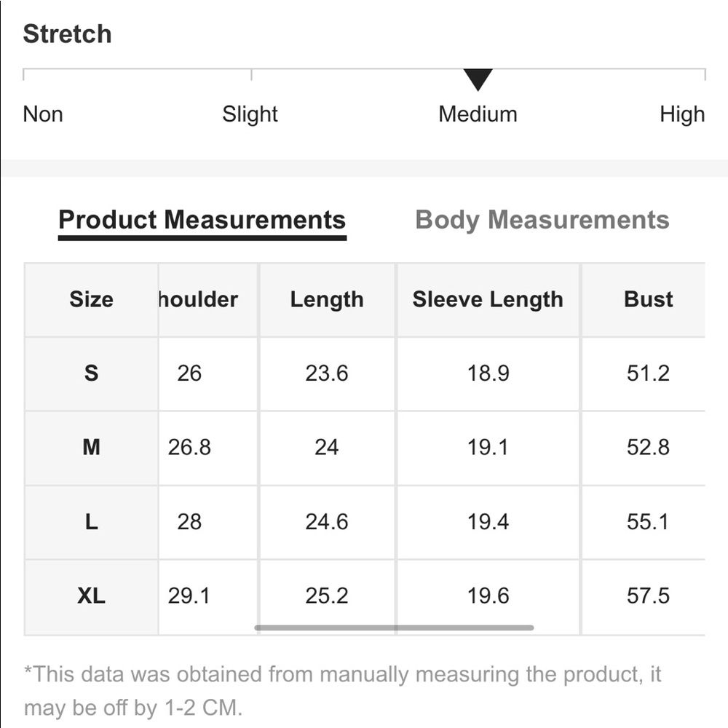Switch to the Body Measurements tab
Screen dimensions: 728x728
(x=542, y=220)
